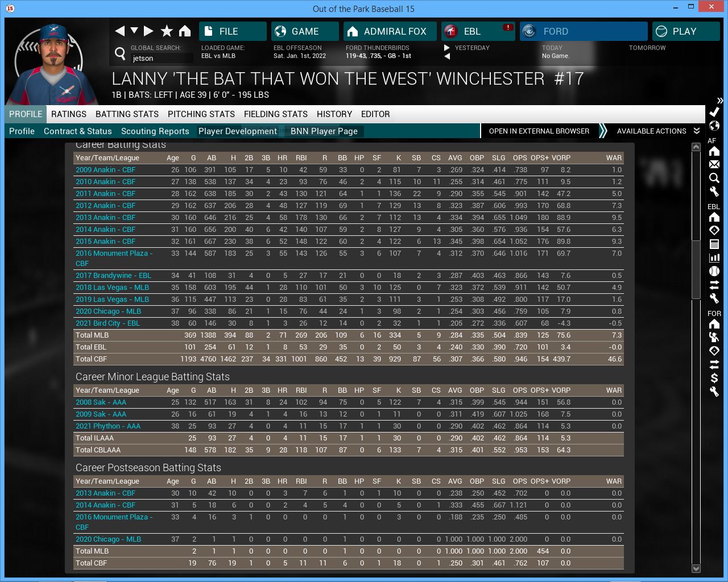The width and height of the screenshot is (728, 582).
Task: Expand the right sidebar with double chevron
Action: (x=720, y=101)
